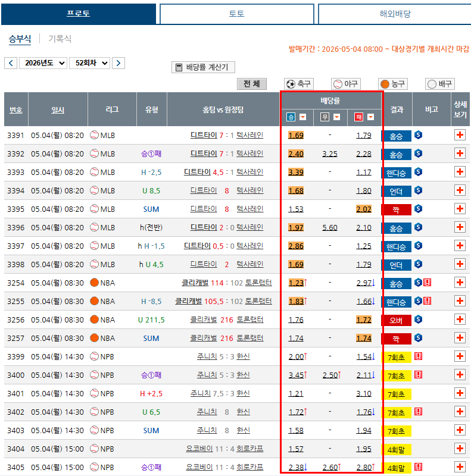Open 주니치 team link in row 3403
Viewport: 471px width, 476px height.
[207, 430]
